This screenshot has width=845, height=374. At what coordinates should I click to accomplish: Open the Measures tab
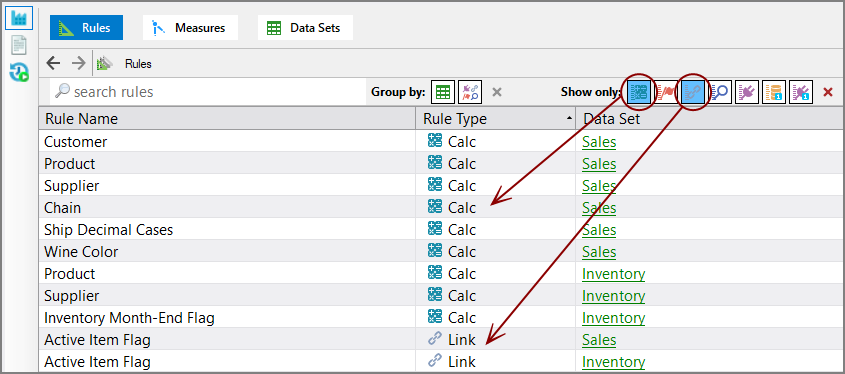click(190, 28)
